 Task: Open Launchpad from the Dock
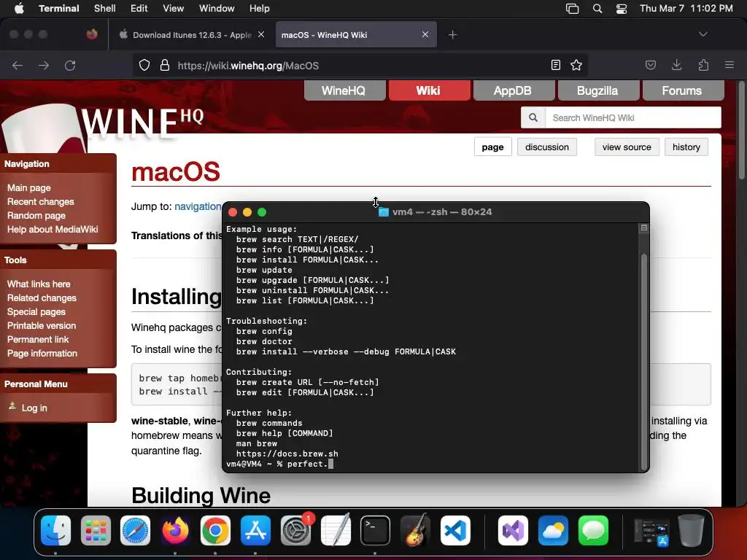tap(96, 530)
